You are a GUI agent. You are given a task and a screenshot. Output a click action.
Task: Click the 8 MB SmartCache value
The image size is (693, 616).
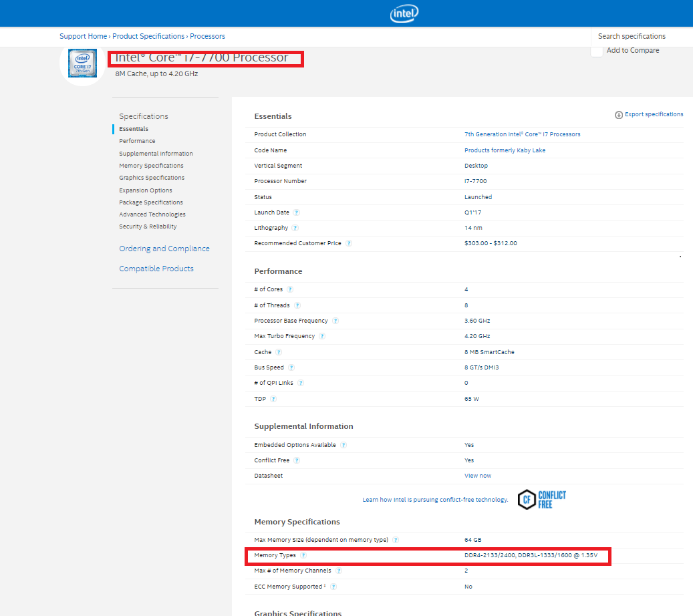click(489, 352)
